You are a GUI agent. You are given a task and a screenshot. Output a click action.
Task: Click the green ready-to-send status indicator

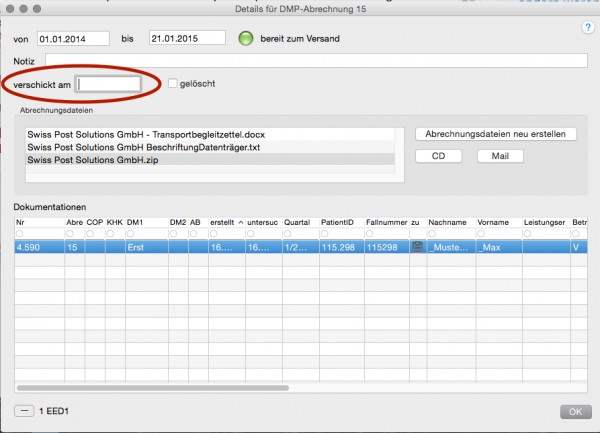point(246,39)
